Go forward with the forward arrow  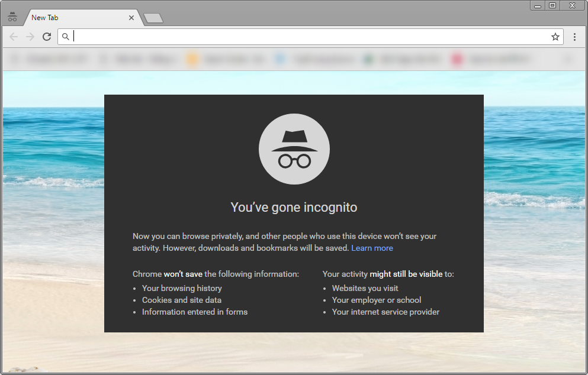[x=30, y=37]
